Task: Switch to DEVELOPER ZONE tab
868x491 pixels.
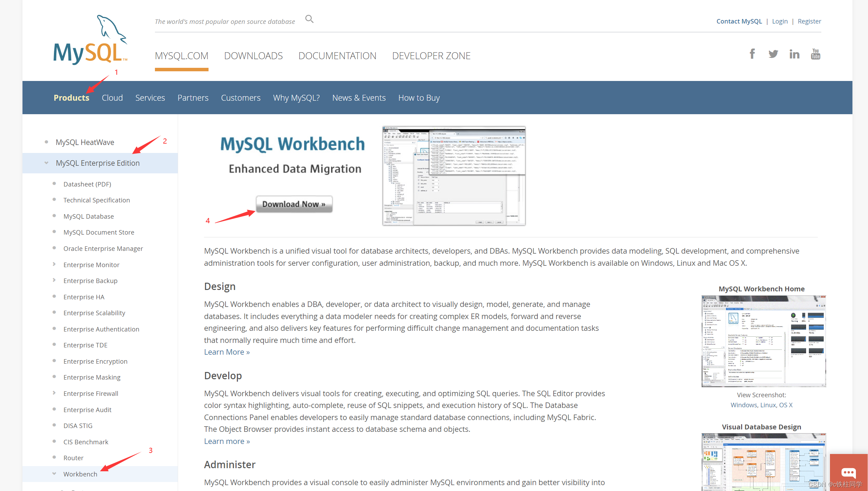Action: [x=431, y=56]
